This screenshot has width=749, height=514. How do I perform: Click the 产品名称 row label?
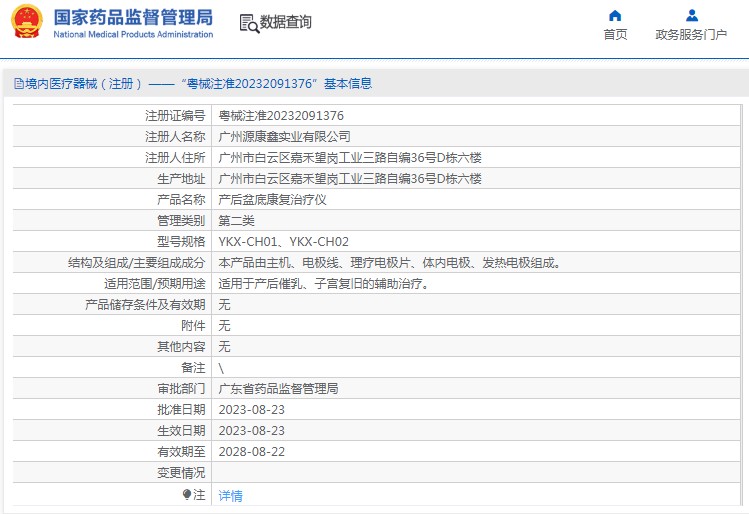click(x=181, y=200)
